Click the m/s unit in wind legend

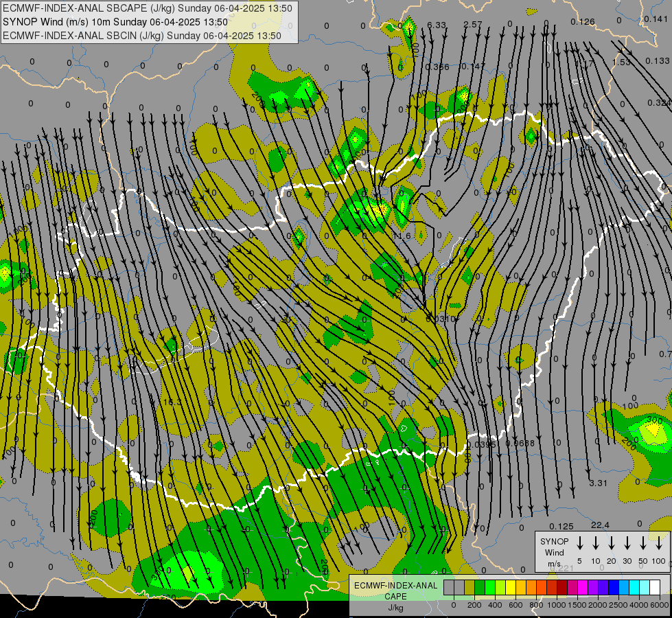click(x=554, y=564)
